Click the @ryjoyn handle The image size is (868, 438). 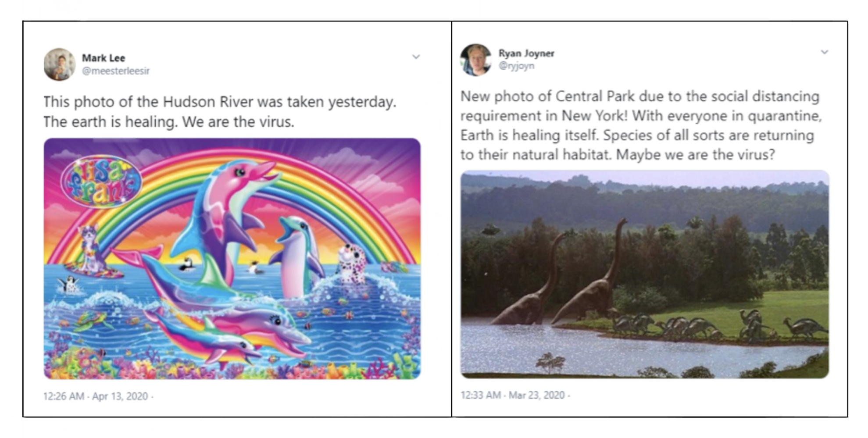[516, 66]
